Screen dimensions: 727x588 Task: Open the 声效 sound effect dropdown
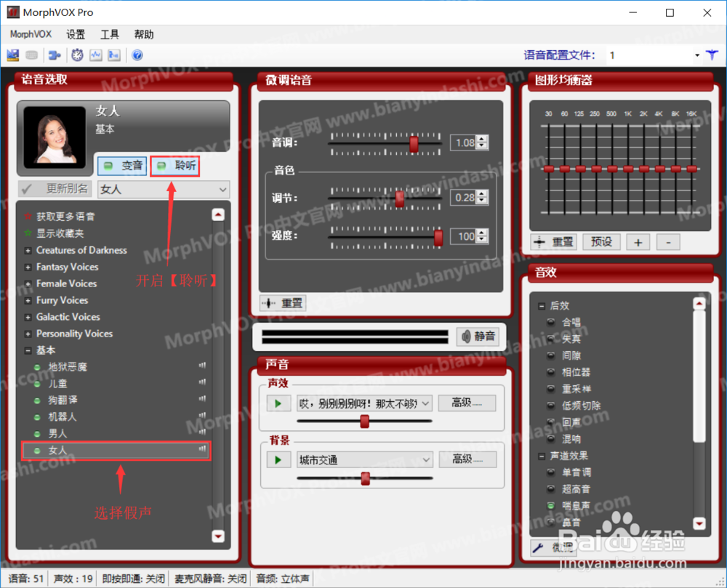point(425,403)
